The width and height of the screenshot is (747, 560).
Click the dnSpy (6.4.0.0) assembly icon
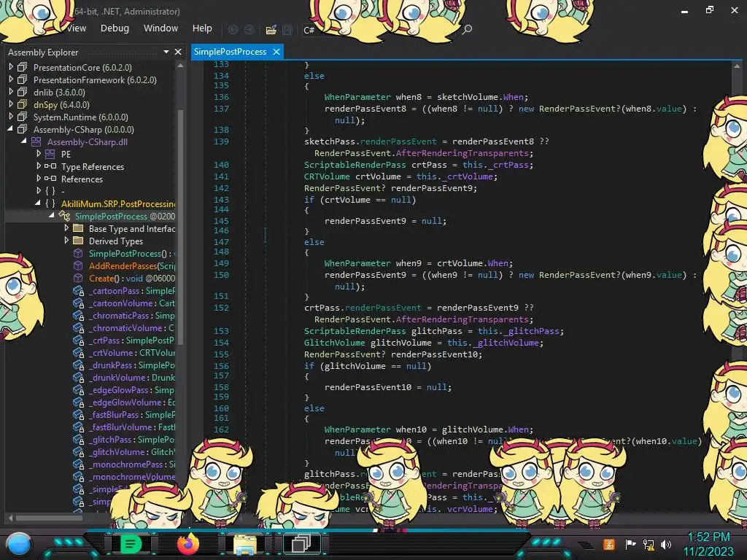click(x=23, y=104)
